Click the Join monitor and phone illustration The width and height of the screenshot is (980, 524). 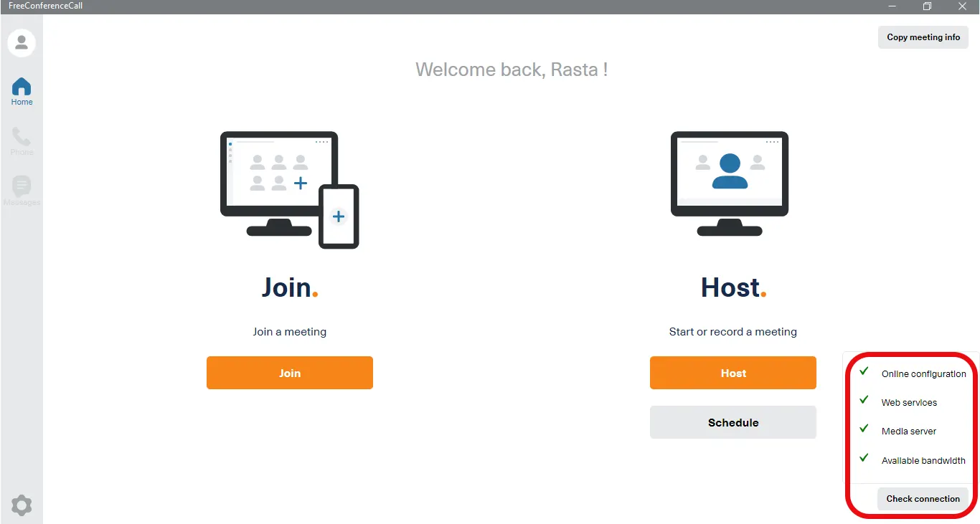pos(289,189)
